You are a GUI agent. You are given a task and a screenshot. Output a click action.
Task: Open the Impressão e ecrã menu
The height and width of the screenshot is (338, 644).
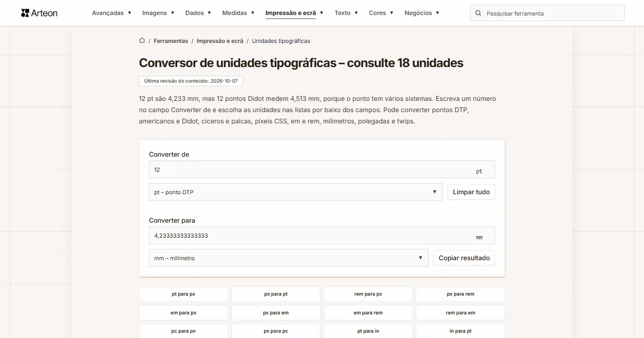pyautogui.click(x=294, y=13)
